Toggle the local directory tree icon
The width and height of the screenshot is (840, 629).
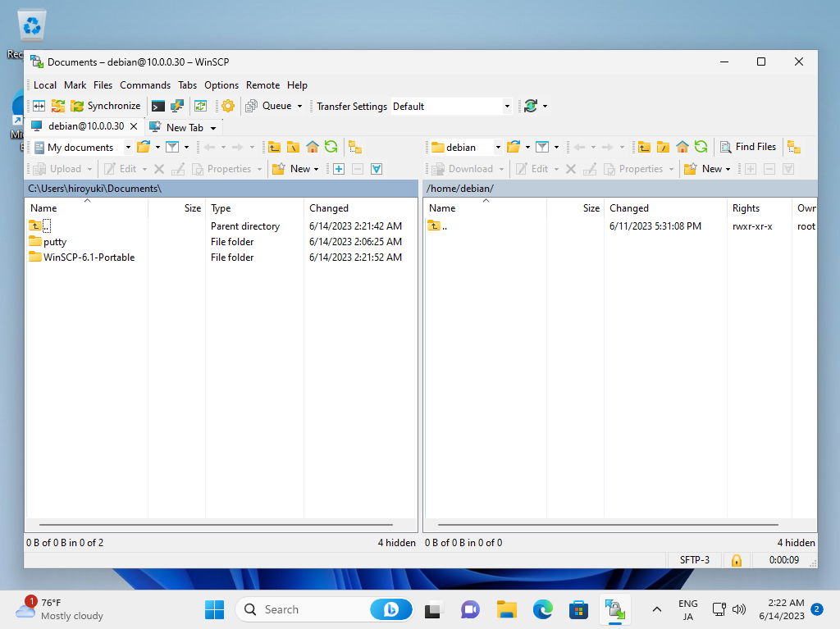pos(355,147)
